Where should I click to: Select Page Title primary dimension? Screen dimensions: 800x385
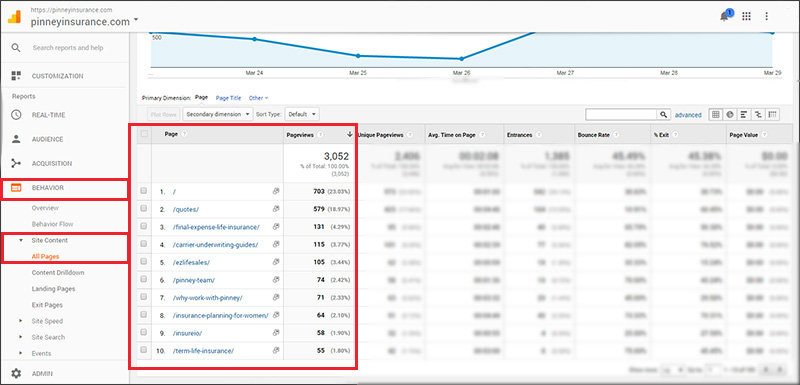pos(228,98)
